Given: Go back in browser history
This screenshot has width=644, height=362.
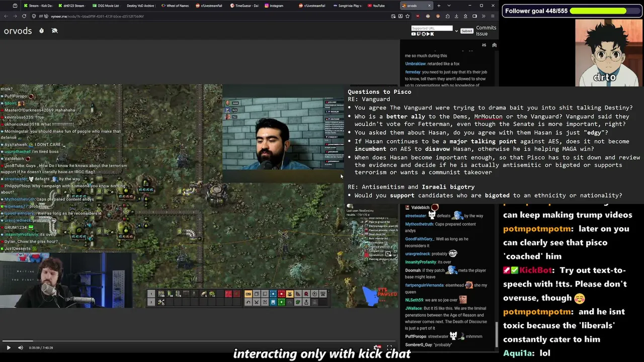Looking at the screenshot, I should pos(6,16).
